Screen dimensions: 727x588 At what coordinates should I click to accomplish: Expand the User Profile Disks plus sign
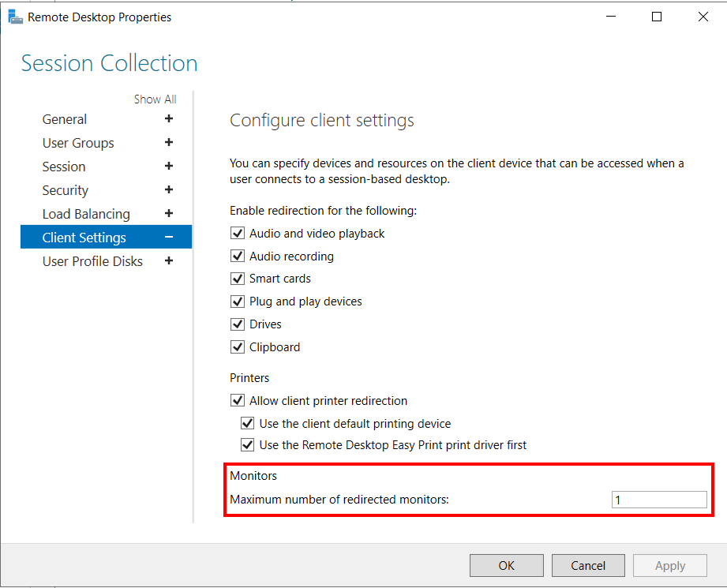point(169,260)
